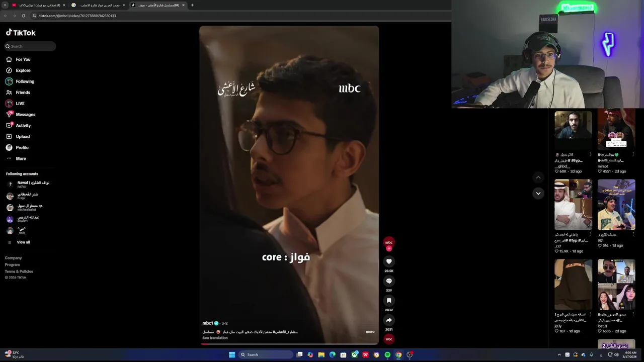644x362 pixels.
Task: Expand the caption with more
Action: click(370, 332)
